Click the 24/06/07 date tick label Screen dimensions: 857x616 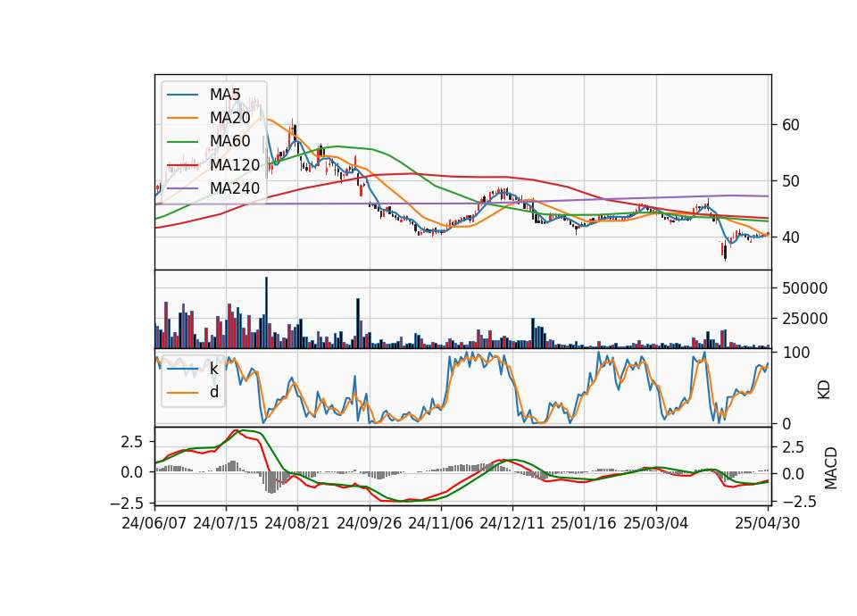click(x=154, y=523)
